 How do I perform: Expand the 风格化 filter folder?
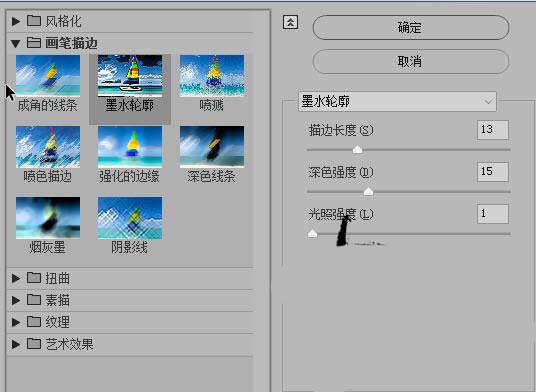pyautogui.click(x=16, y=21)
